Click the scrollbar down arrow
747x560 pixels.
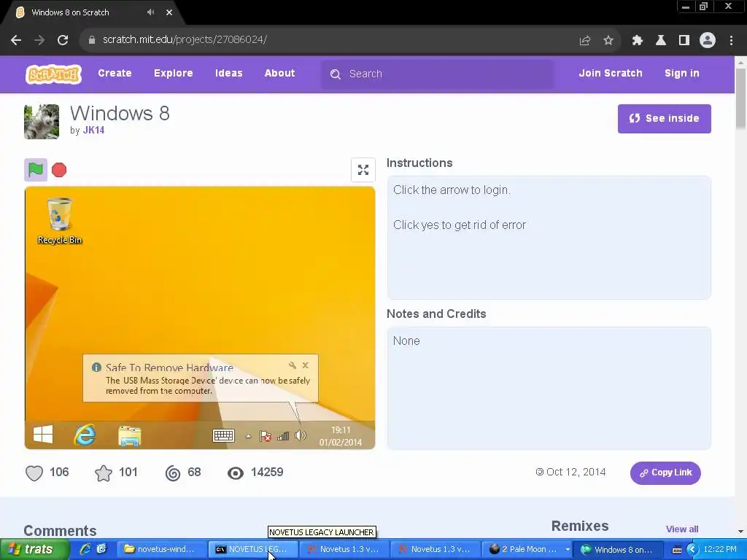point(741,531)
